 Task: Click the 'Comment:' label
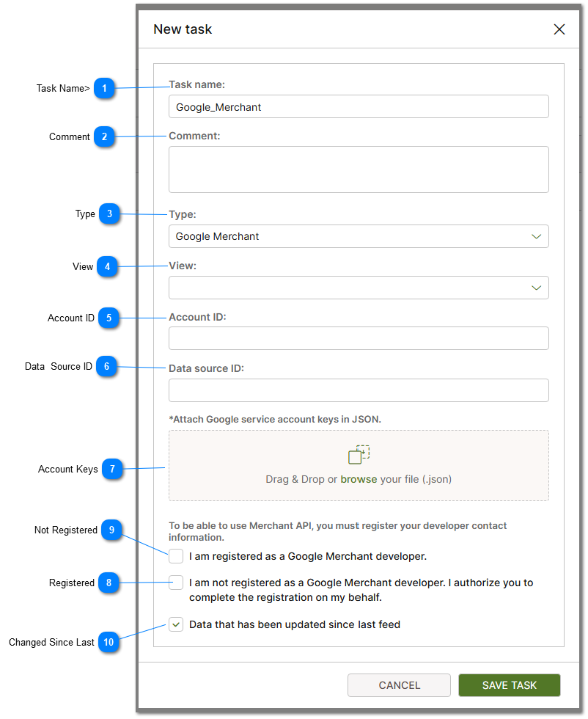point(194,136)
